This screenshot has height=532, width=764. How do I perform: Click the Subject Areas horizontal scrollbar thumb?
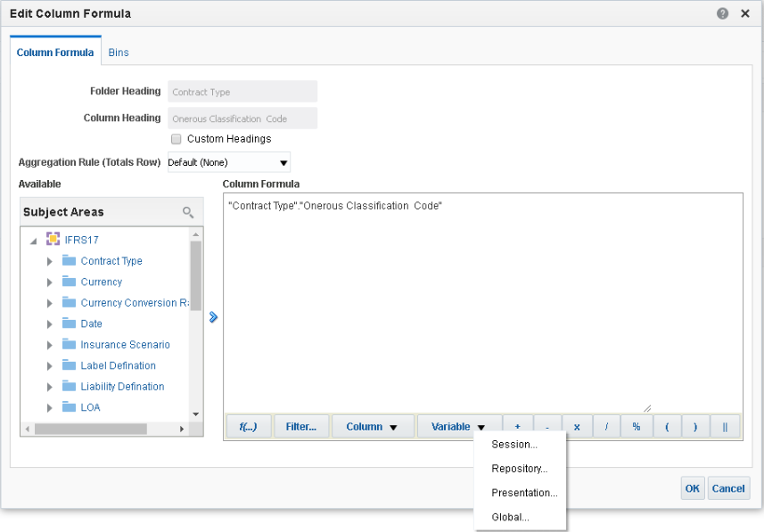(91, 429)
